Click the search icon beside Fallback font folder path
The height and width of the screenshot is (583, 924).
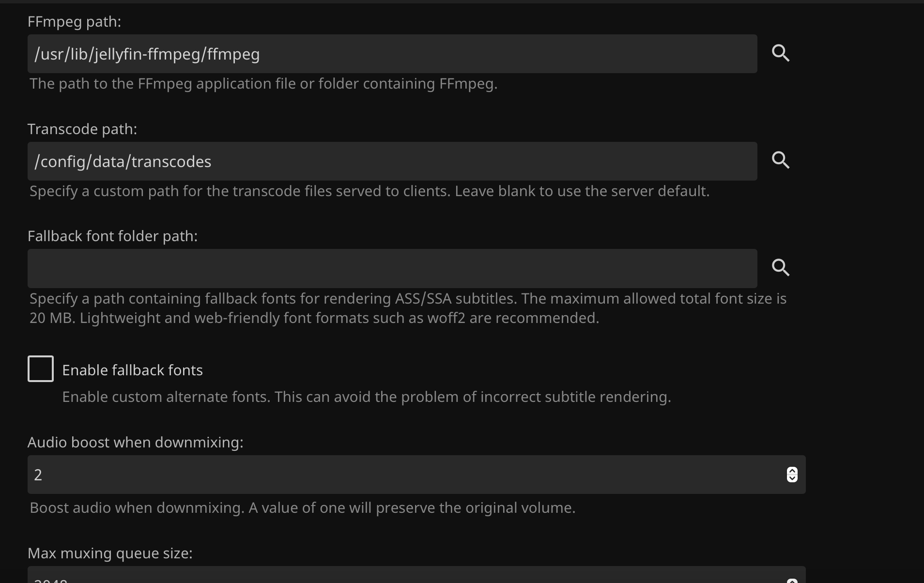coord(781,268)
